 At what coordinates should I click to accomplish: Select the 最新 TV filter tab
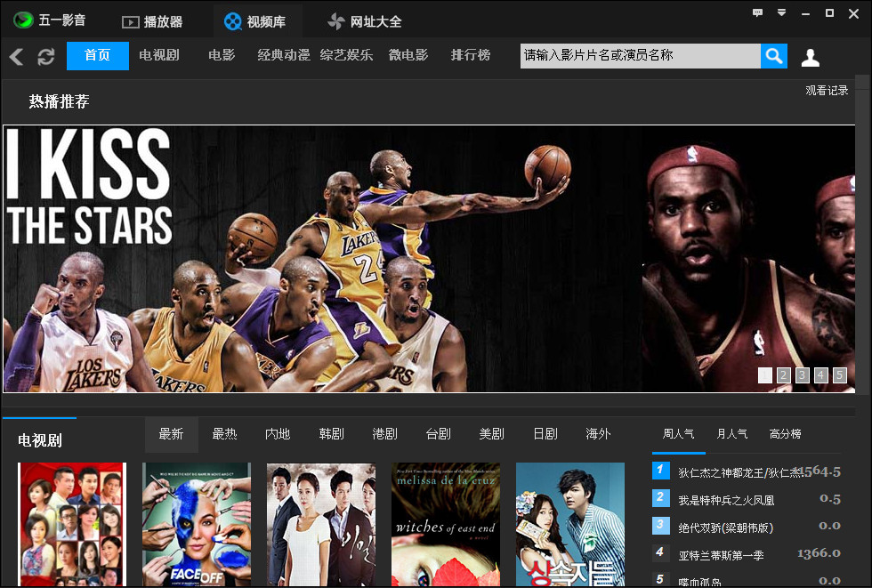point(171,434)
